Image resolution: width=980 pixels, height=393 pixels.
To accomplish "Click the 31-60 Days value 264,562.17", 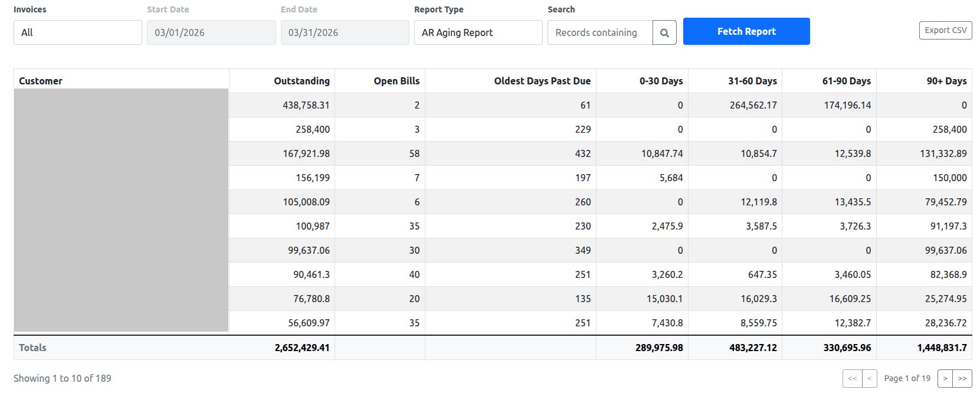I will tap(753, 105).
